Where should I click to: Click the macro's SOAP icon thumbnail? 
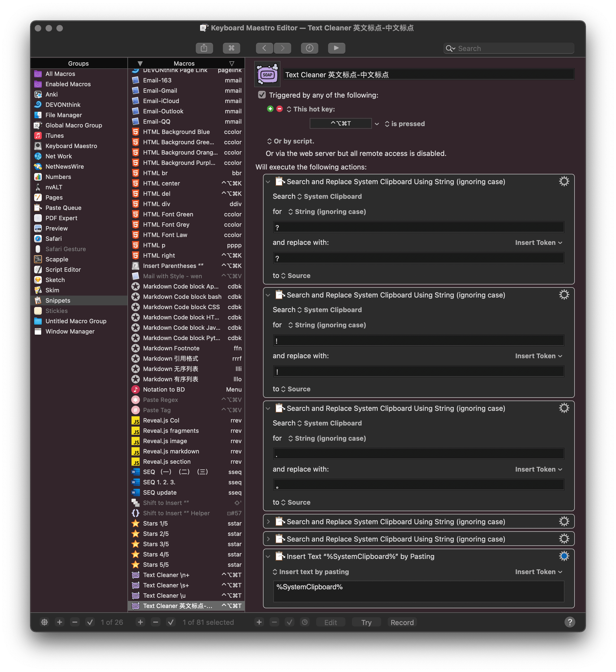(x=267, y=74)
